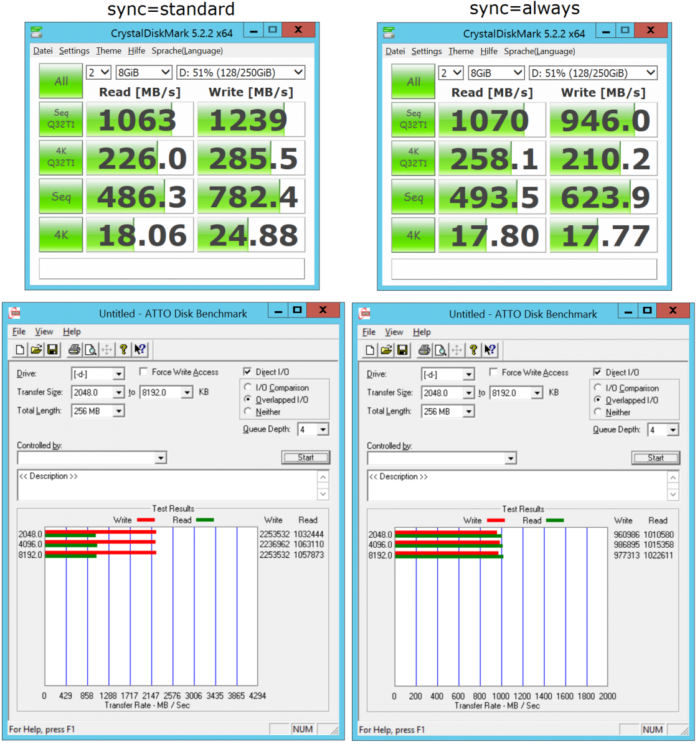Image resolution: width=700 pixels, height=747 pixels.
Task: Click the Open folder icon in the right ATTO window
Action: [386, 350]
